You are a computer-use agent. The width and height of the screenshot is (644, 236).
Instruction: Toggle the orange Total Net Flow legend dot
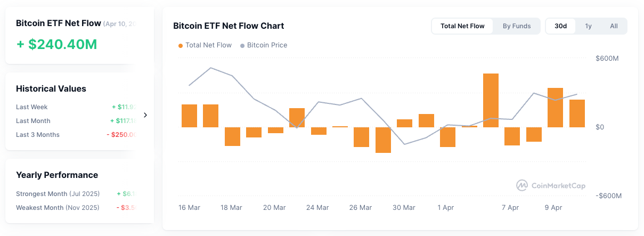(x=181, y=46)
